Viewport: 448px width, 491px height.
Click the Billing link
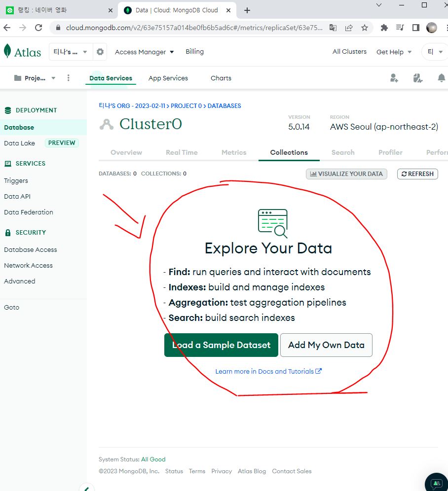(195, 51)
